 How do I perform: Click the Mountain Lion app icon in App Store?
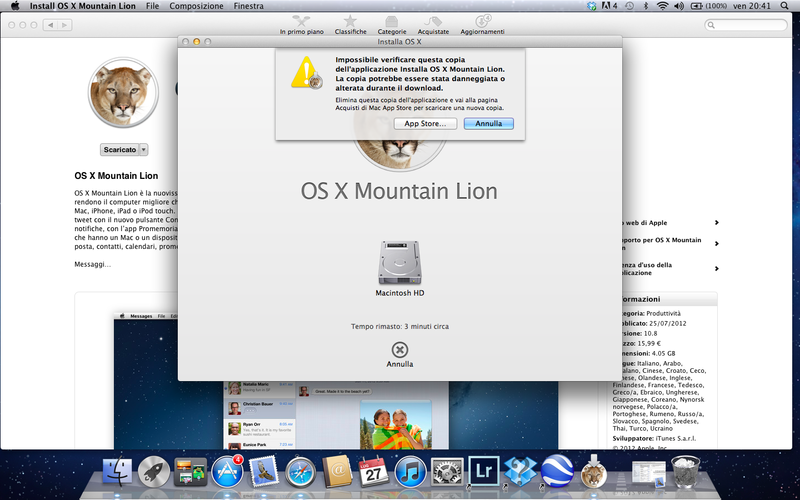tap(123, 92)
